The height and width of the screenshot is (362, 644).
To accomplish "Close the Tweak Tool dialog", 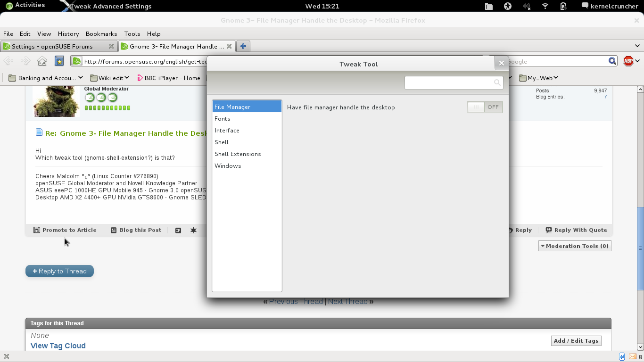I will coord(502,63).
